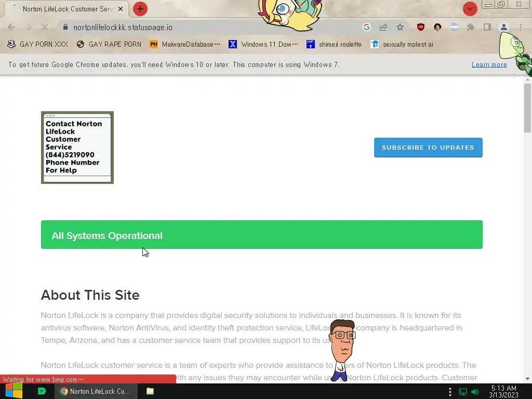Open the Windows Start menu
532x399 pixels.
(14, 391)
